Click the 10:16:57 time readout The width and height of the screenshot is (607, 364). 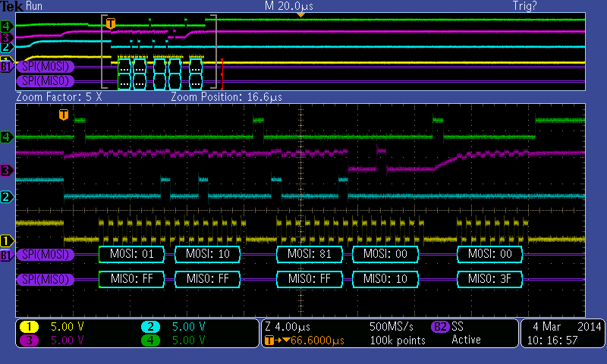[x=552, y=340]
